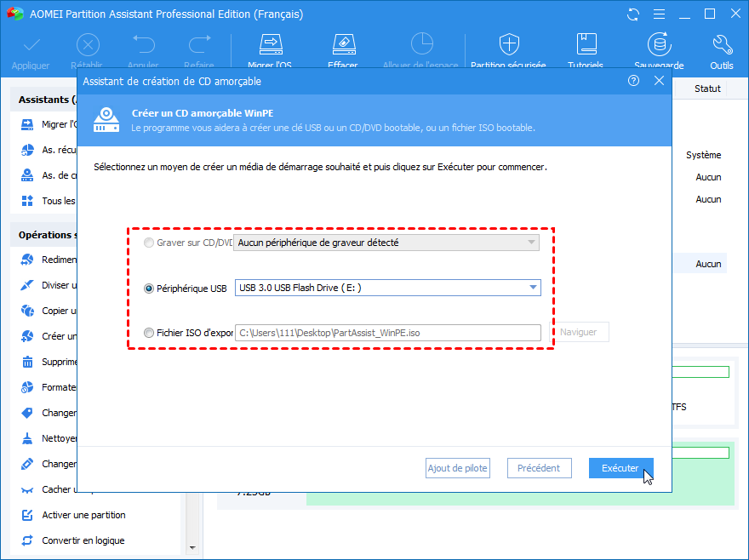Select the Périphérique USB radio button
The width and height of the screenshot is (749, 560).
pyautogui.click(x=149, y=289)
